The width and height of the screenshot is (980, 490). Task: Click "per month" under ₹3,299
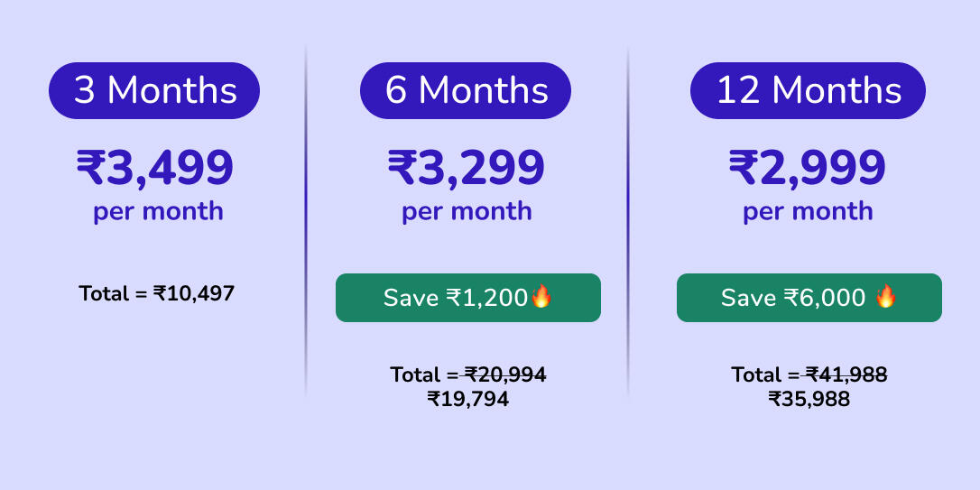(467, 211)
